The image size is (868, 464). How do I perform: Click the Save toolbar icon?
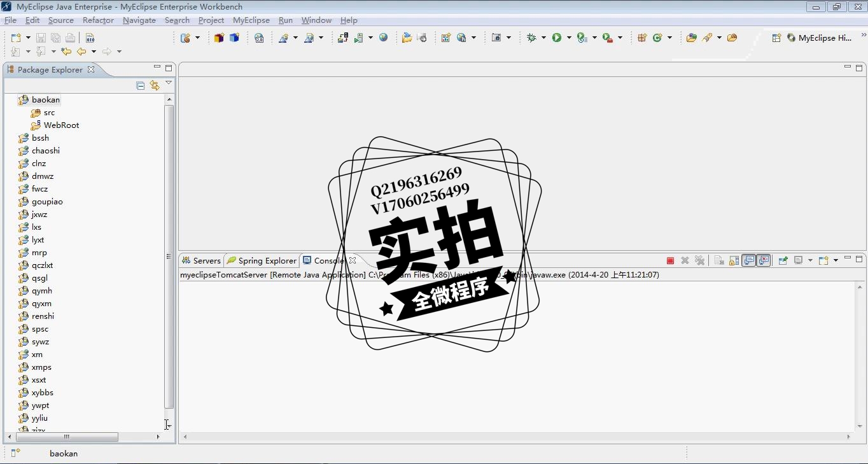pos(41,38)
